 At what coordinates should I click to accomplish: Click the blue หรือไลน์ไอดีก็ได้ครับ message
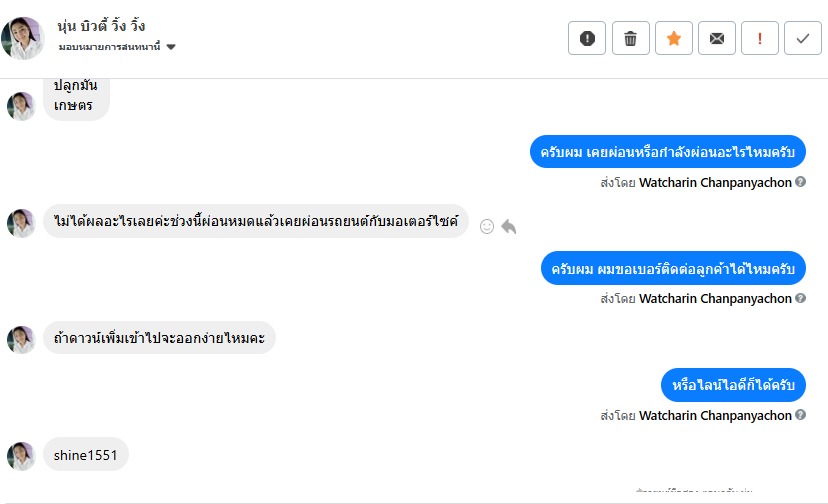(733, 386)
